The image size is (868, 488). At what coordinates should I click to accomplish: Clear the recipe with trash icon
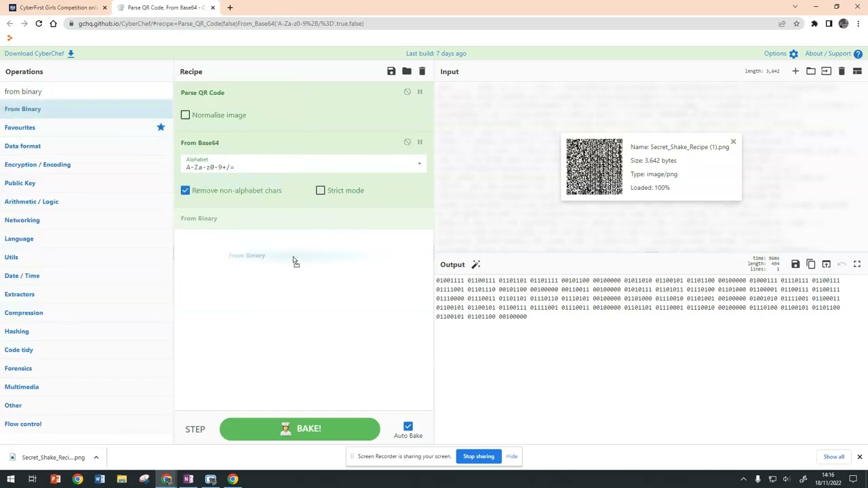tap(422, 71)
